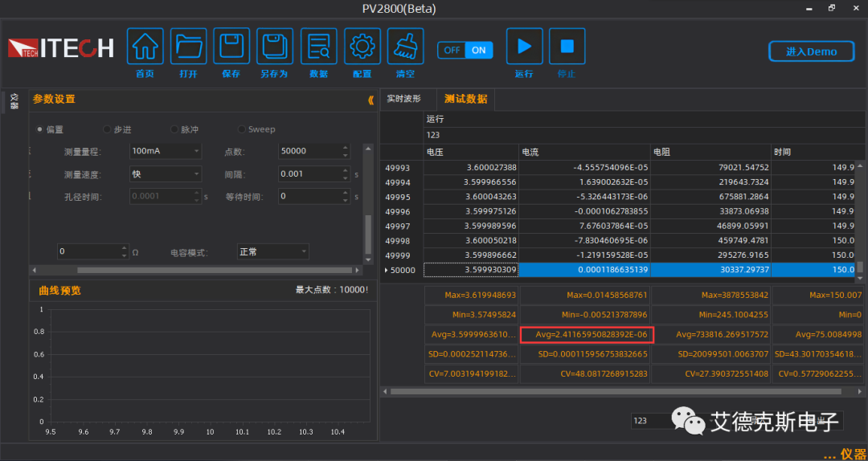Toggle the output OFF/ON switch
This screenshot has width=868, height=461.
pyautogui.click(x=465, y=50)
